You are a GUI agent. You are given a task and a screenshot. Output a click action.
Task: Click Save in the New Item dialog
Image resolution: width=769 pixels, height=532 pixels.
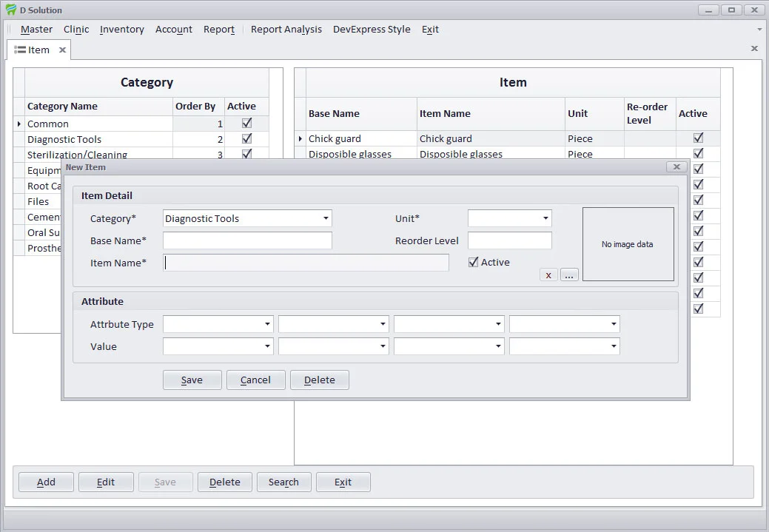[x=192, y=380]
